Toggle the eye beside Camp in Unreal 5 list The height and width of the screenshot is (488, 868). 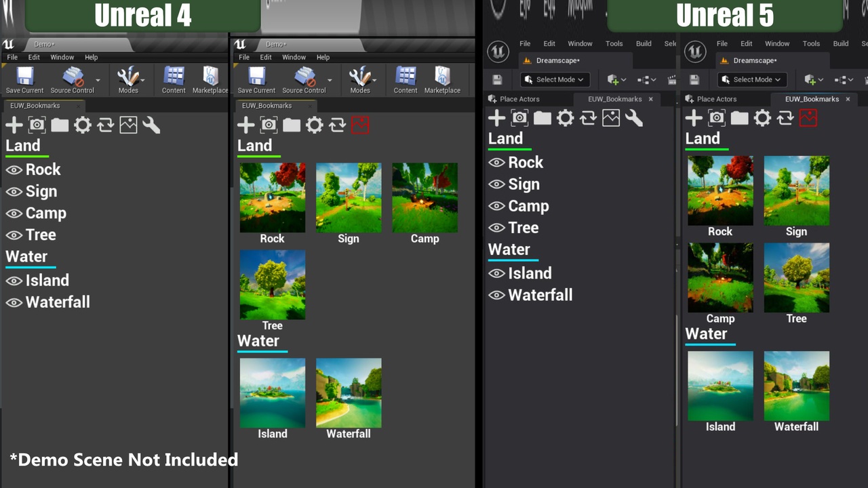pyautogui.click(x=497, y=206)
